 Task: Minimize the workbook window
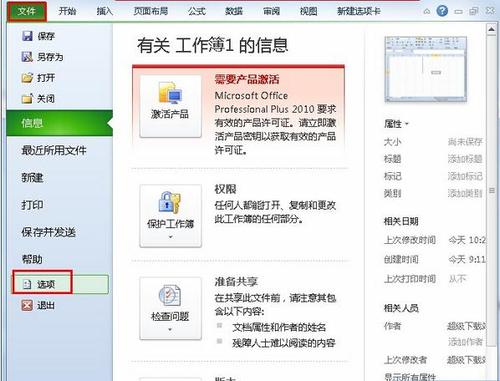[x=459, y=11]
